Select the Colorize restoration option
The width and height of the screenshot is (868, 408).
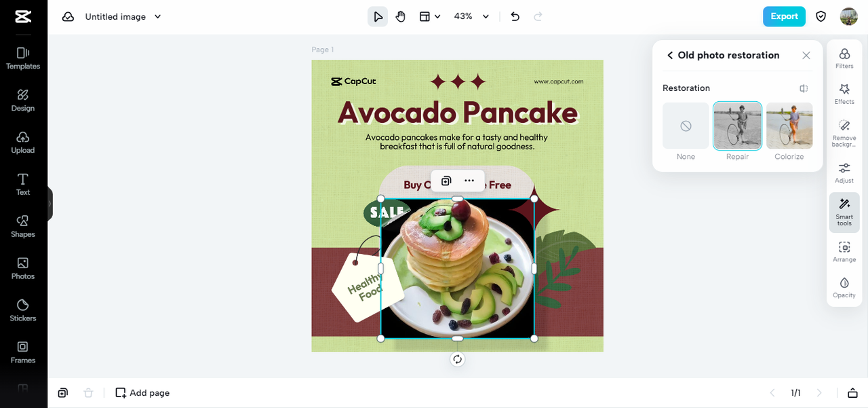coord(789,126)
